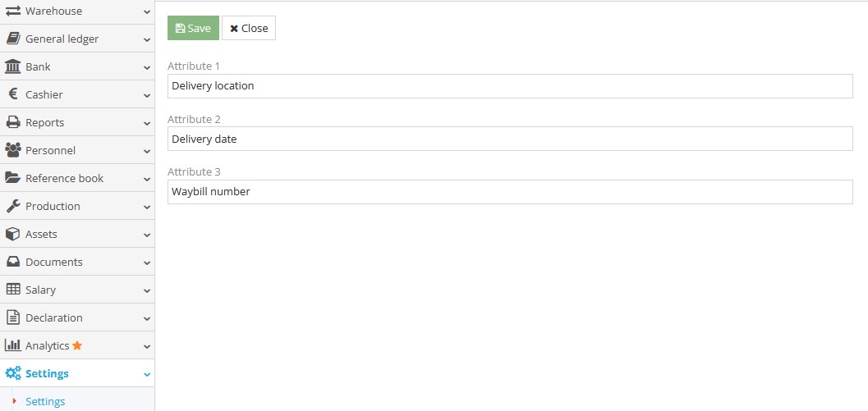868x411 pixels.
Task: Close the attributes form
Action: 249,28
